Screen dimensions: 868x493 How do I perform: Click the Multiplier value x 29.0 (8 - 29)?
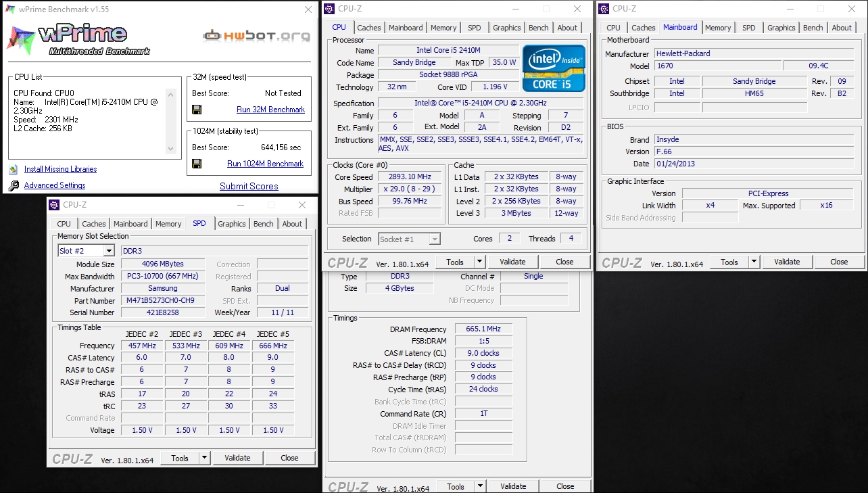pyautogui.click(x=411, y=189)
